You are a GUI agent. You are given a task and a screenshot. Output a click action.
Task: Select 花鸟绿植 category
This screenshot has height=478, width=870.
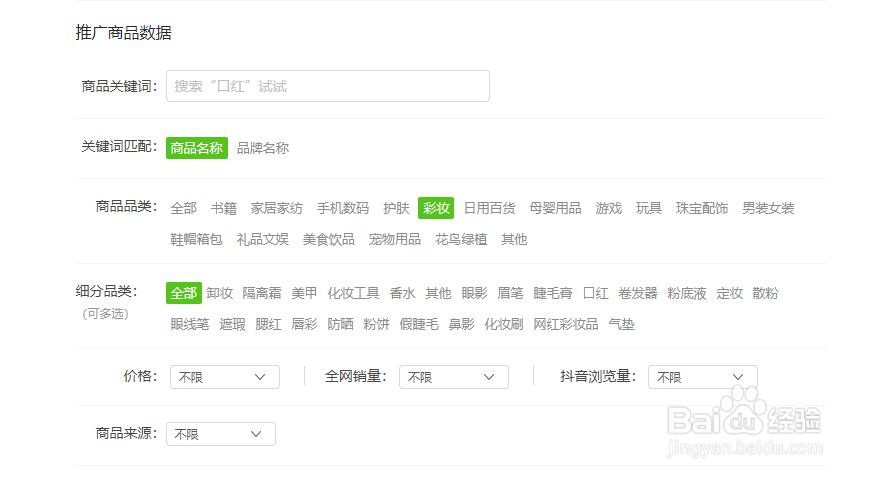(x=461, y=239)
